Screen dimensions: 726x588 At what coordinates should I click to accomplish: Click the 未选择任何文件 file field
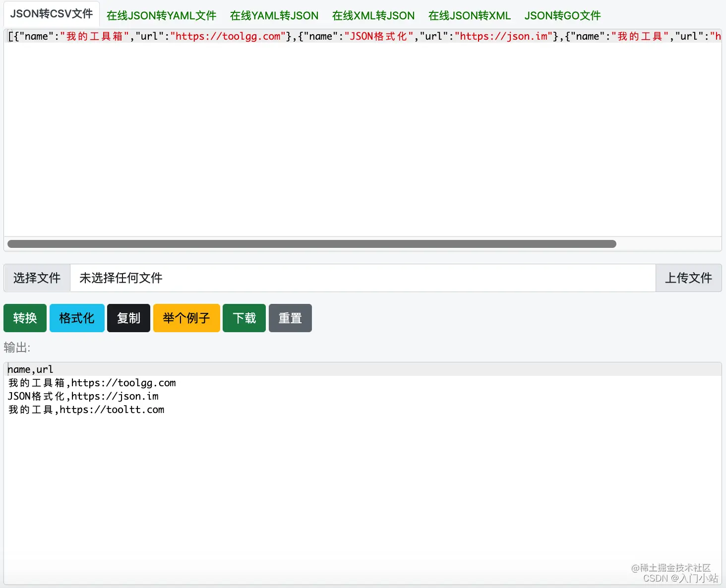click(363, 278)
